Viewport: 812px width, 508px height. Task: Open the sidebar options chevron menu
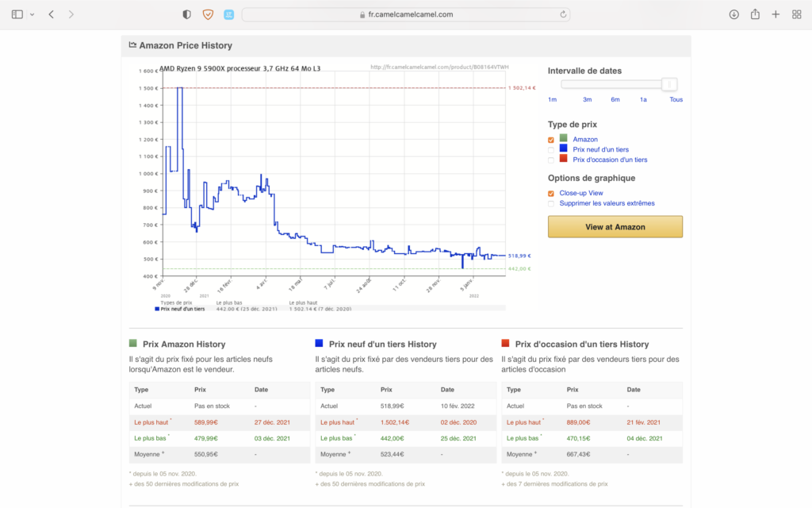[32, 14]
